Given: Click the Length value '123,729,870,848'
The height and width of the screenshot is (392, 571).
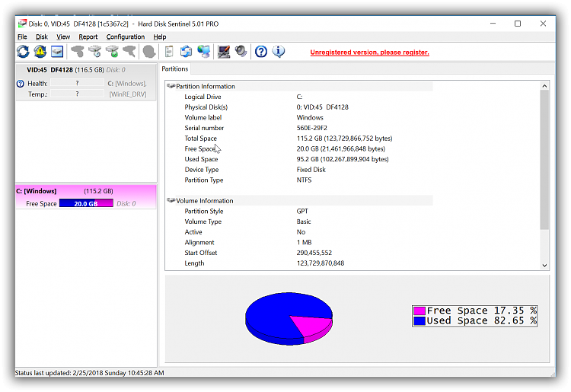Looking at the screenshot, I should point(321,263).
